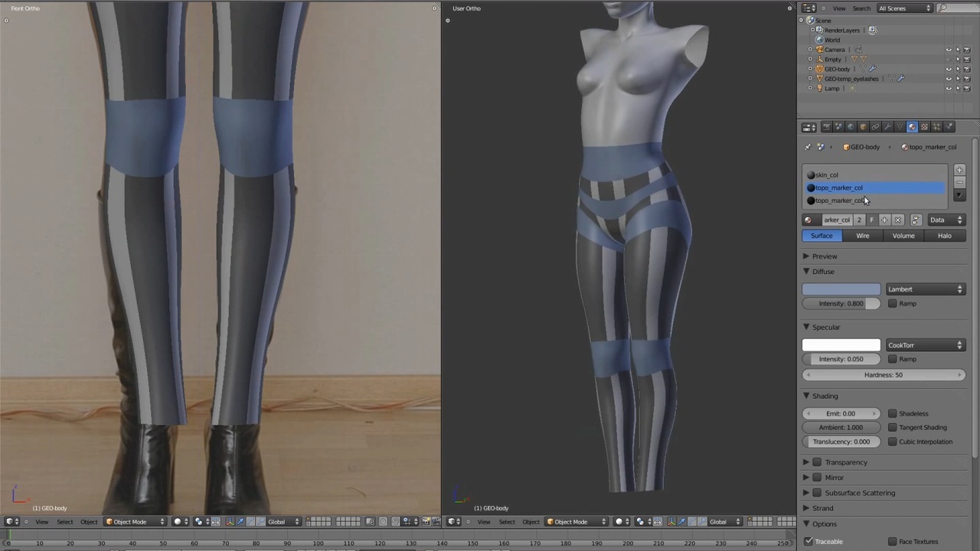
Task: Open the Texture properties tab icon
Action: pyautogui.click(x=924, y=127)
